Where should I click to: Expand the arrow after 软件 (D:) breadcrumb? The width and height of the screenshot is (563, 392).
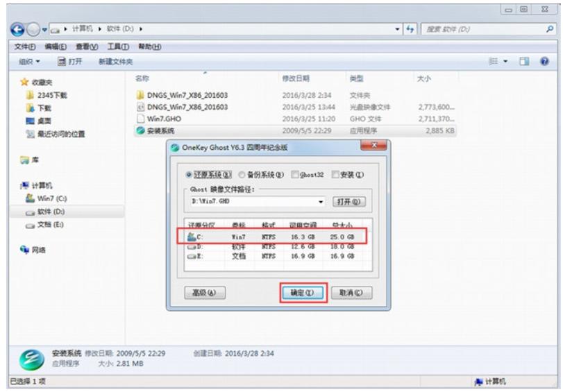pos(141,28)
